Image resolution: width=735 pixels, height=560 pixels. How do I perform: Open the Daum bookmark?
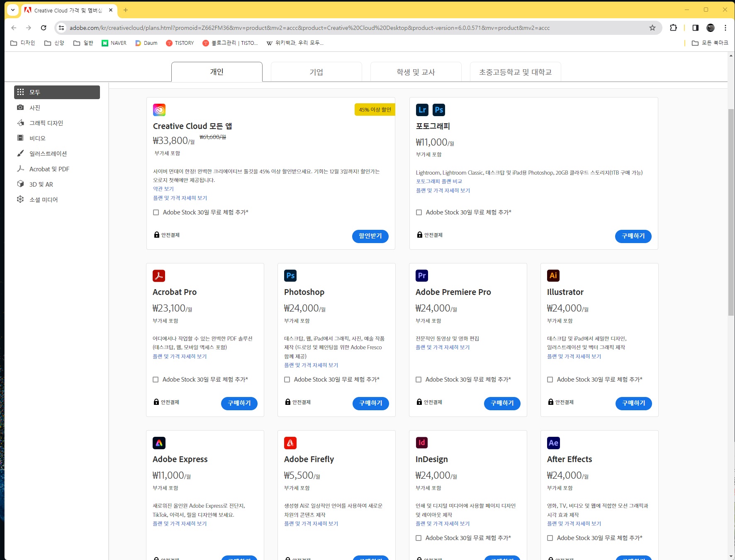tap(146, 43)
